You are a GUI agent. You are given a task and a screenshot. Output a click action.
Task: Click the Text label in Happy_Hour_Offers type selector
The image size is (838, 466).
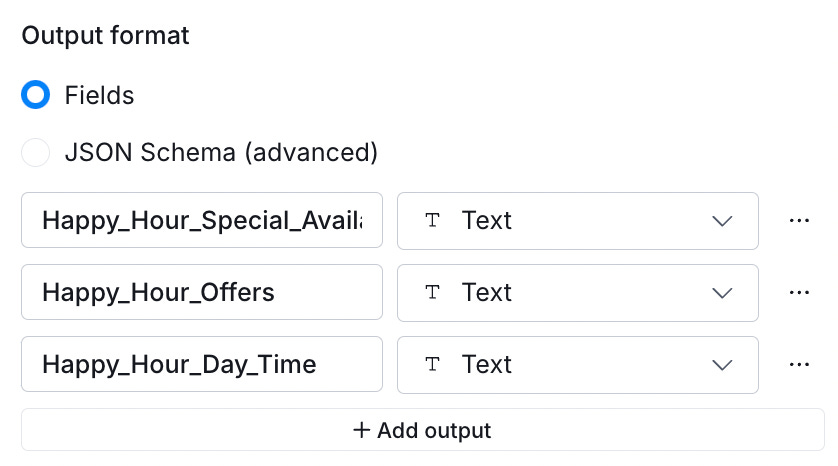click(x=487, y=293)
